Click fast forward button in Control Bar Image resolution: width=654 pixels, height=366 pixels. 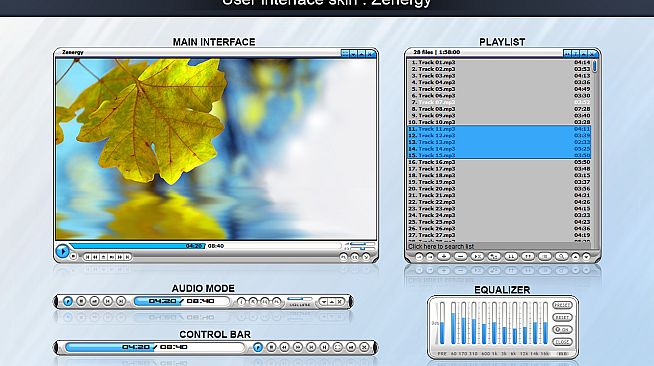[298, 347]
